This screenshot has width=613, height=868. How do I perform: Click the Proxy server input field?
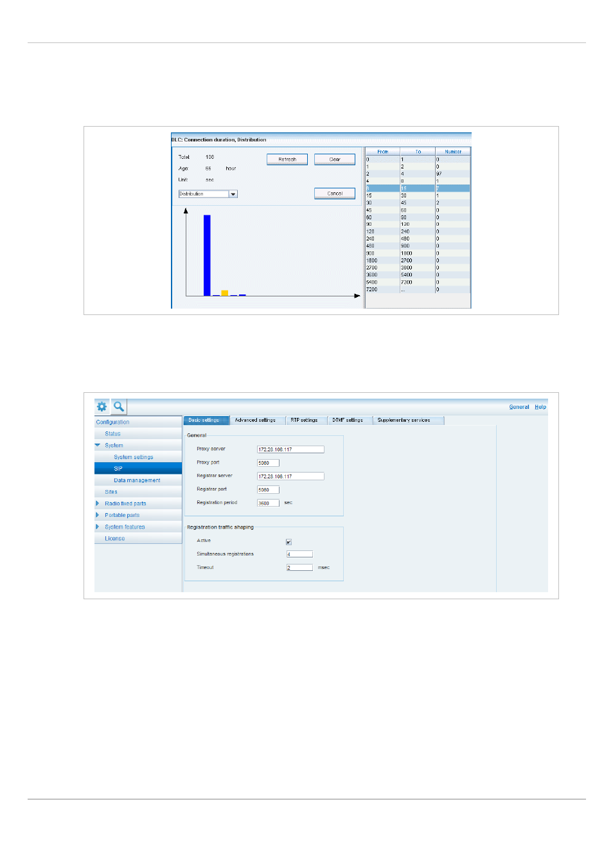[290, 449]
